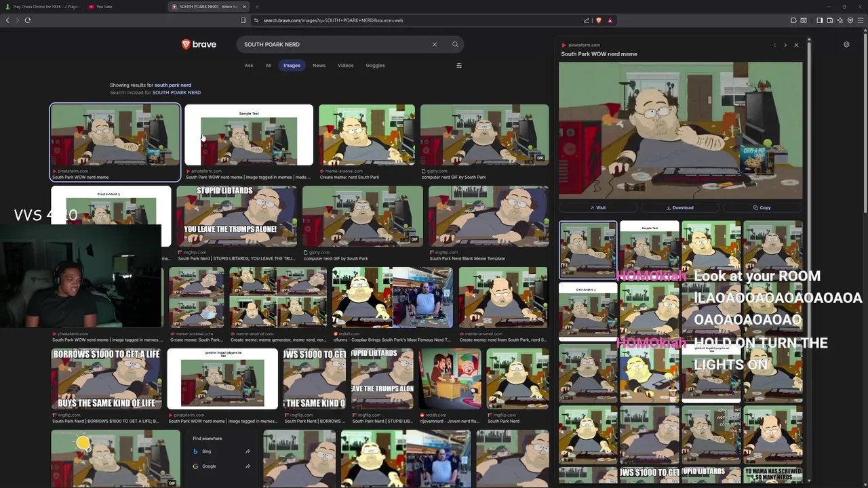Click the Brave logo on search page
868x488 pixels.
[x=199, y=45]
